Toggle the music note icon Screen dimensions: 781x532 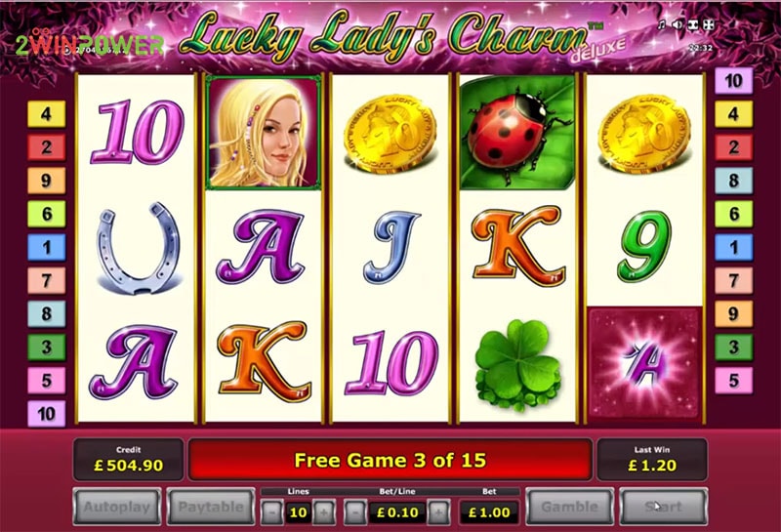point(661,24)
